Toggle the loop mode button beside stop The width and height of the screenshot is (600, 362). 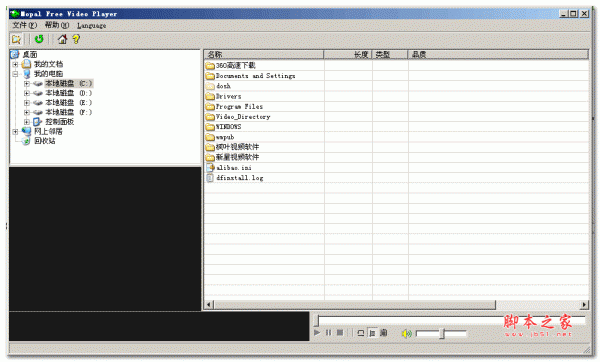[x=360, y=333]
